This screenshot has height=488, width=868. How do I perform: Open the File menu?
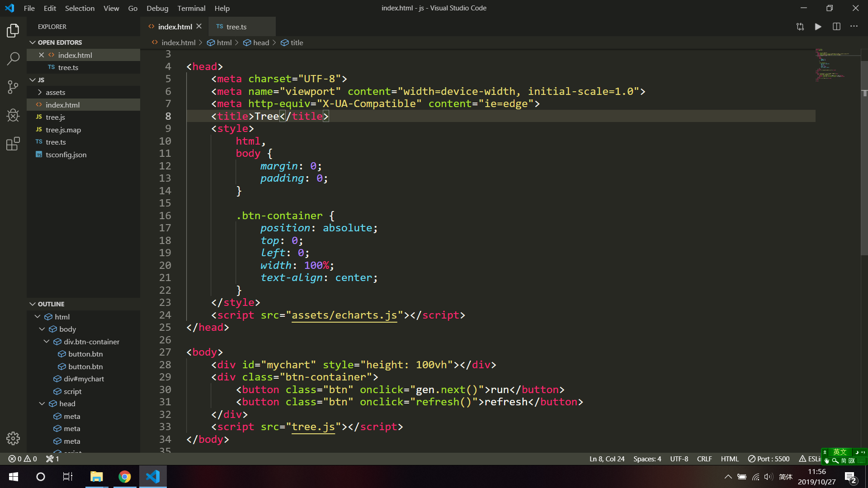[29, 8]
